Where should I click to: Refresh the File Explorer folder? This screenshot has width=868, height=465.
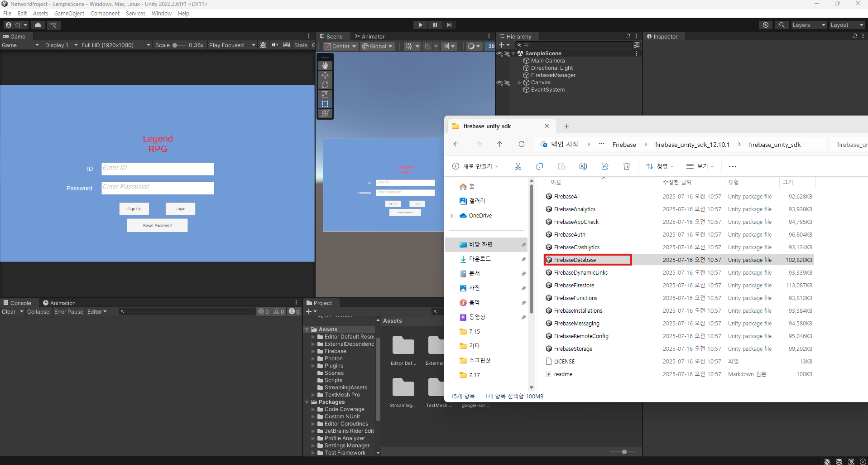point(522,144)
